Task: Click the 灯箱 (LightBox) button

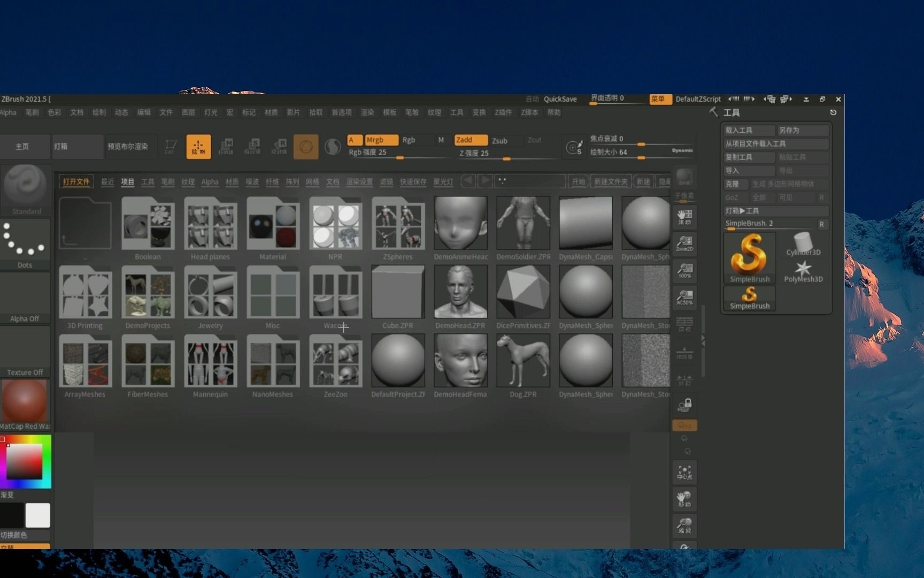Action: (78, 147)
